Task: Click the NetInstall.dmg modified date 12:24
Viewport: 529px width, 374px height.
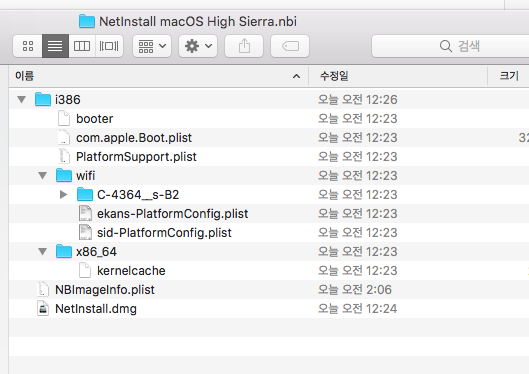Action: point(358,309)
